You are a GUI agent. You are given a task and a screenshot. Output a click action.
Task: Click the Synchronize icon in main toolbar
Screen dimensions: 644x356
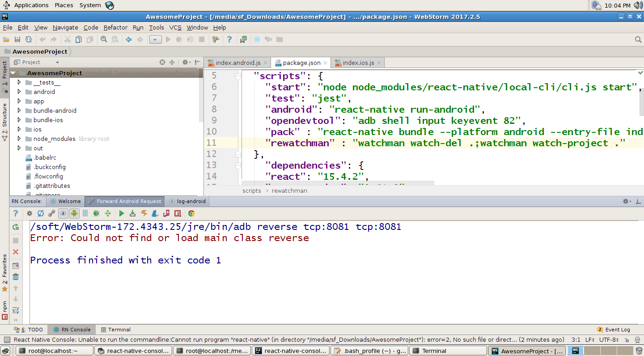(28, 39)
